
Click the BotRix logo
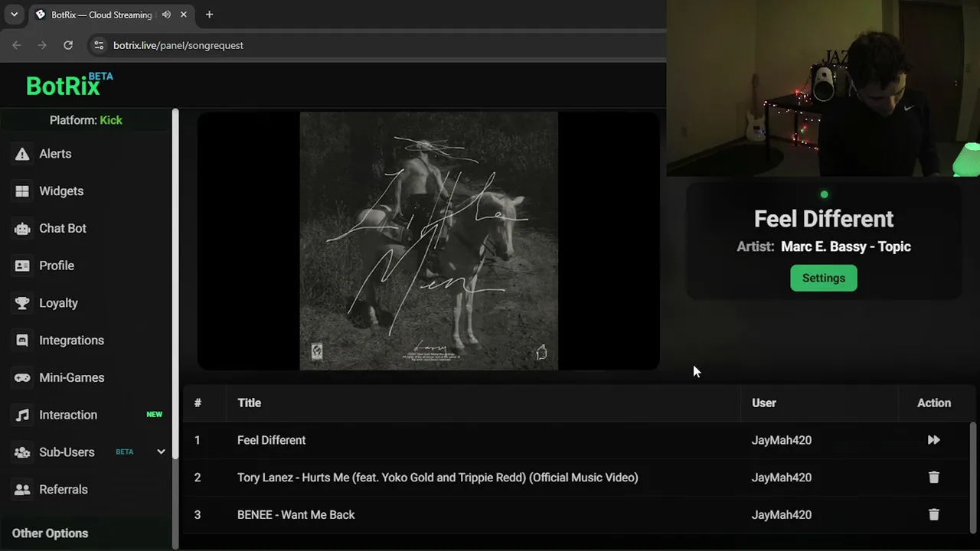[x=70, y=84]
